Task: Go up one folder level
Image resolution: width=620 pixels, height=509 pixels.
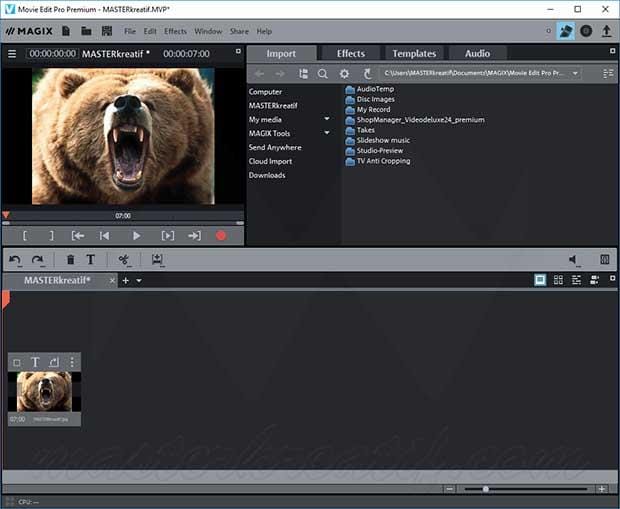Action: point(303,74)
